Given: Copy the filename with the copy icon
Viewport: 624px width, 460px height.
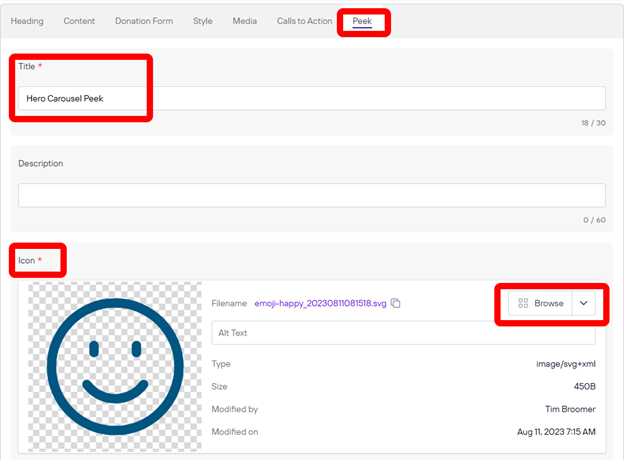Looking at the screenshot, I should [396, 303].
